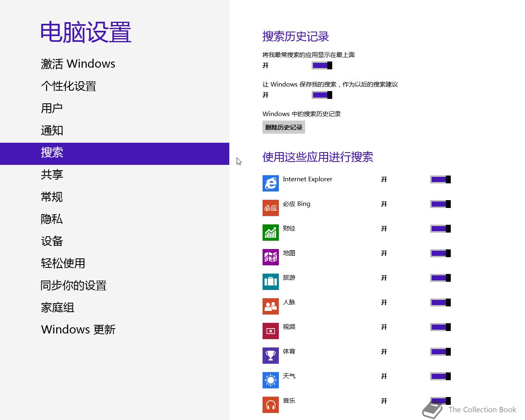Click the 旅游 travel app icon
Screen dimensions: 525x420
[x=271, y=282]
